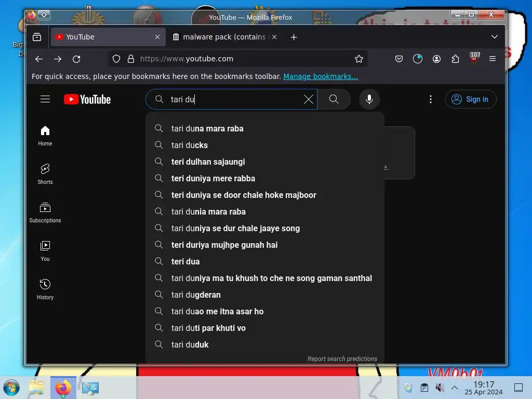Select suggestion 'teri duniya mere rabba'
The image size is (532, 399).
264,179
